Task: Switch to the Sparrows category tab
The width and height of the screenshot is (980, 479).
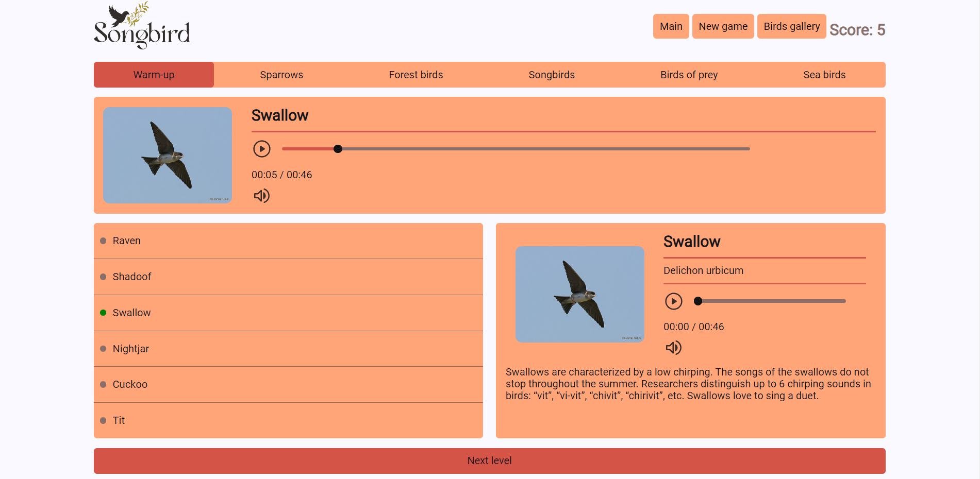Action: pyautogui.click(x=281, y=75)
